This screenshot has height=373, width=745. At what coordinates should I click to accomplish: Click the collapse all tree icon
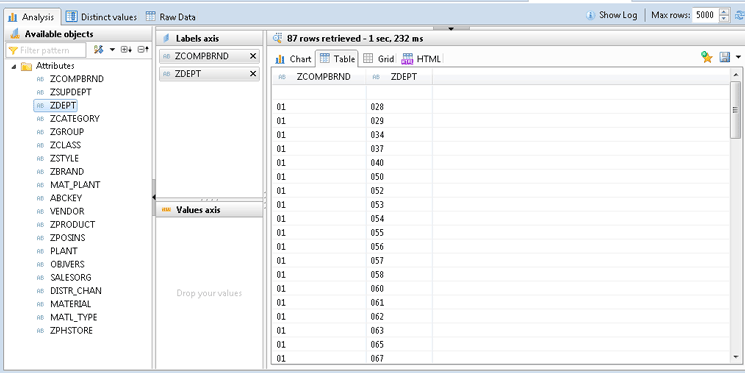143,49
